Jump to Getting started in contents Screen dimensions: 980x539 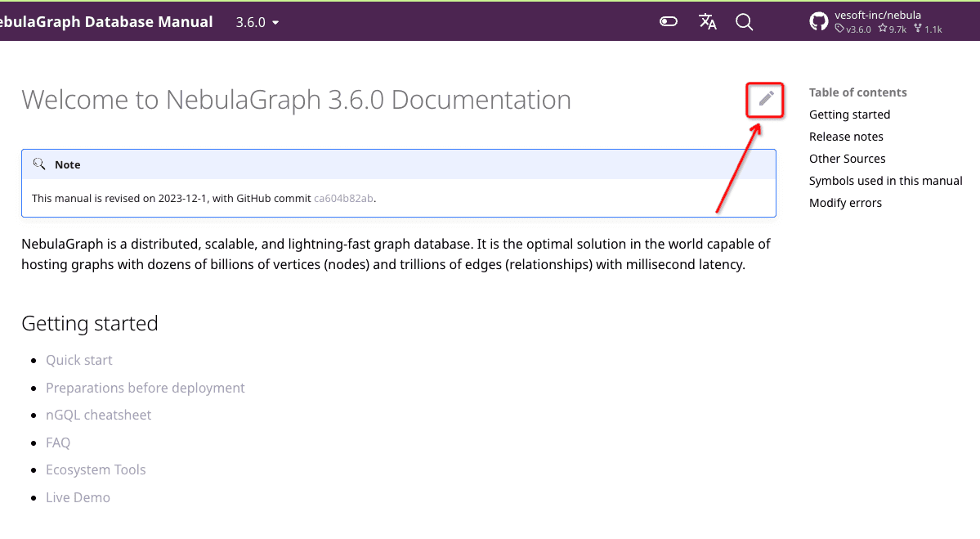click(x=849, y=115)
